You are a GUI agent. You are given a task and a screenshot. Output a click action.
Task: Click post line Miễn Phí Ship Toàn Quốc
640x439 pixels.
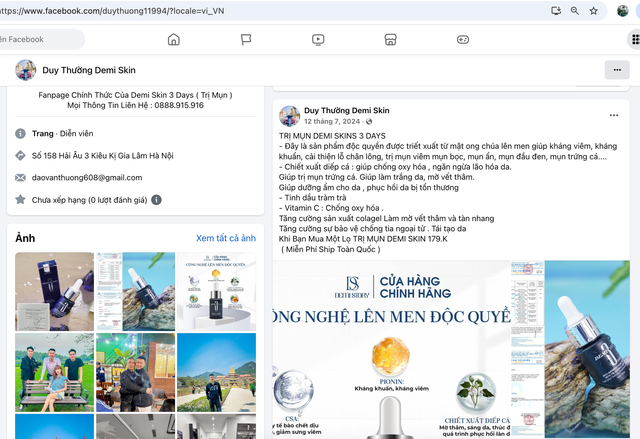click(331, 249)
